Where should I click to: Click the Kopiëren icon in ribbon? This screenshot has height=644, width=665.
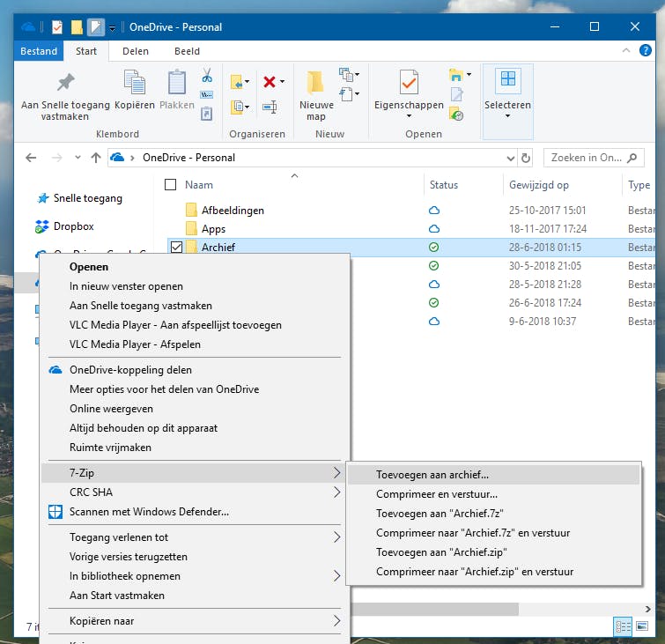pos(135,82)
